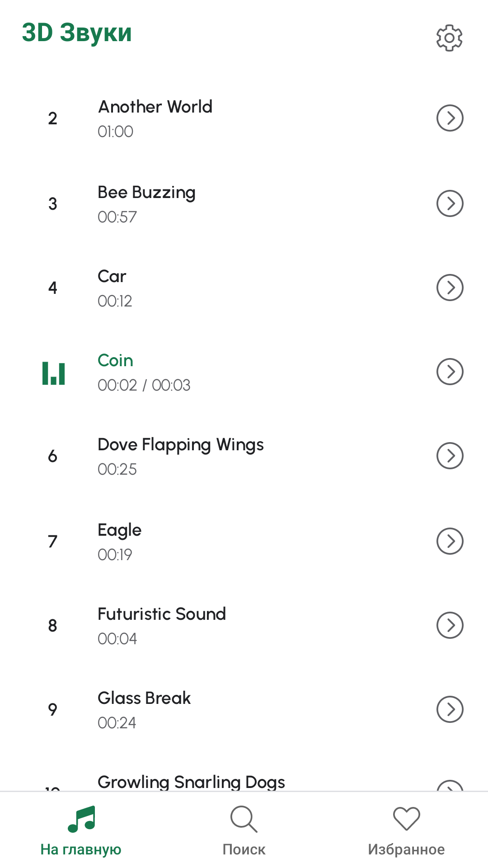Go to the На главную tab

tap(81, 830)
